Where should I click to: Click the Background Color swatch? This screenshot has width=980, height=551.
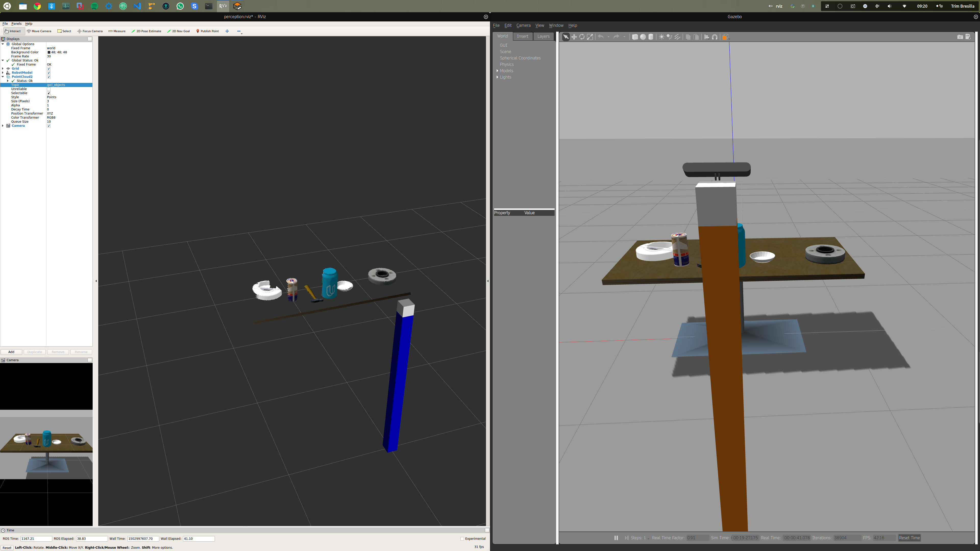click(x=49, y=53)
